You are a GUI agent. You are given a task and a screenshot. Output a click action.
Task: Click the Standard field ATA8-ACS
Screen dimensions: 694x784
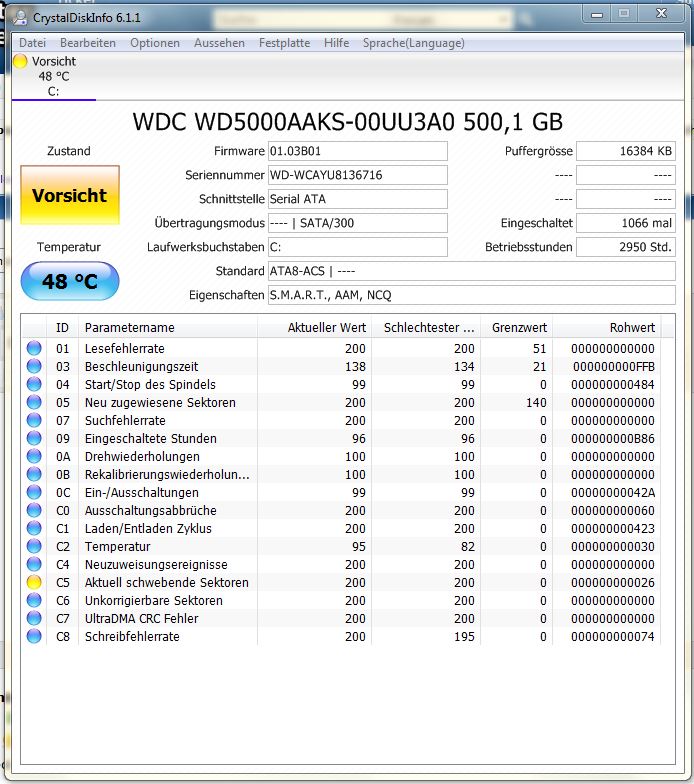[472, 271]
